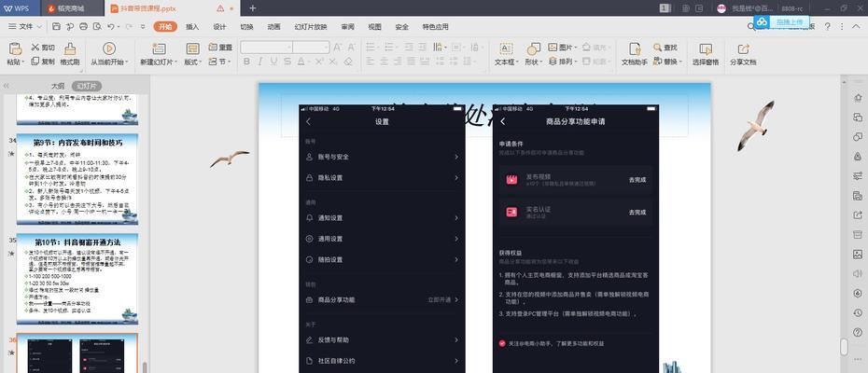Open the Review (审阅) ribbon tab

[x=347, y=26]
